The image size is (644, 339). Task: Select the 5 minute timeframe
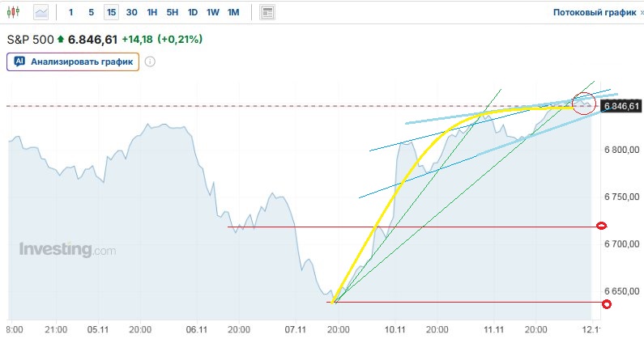click(x=91, y=13)
